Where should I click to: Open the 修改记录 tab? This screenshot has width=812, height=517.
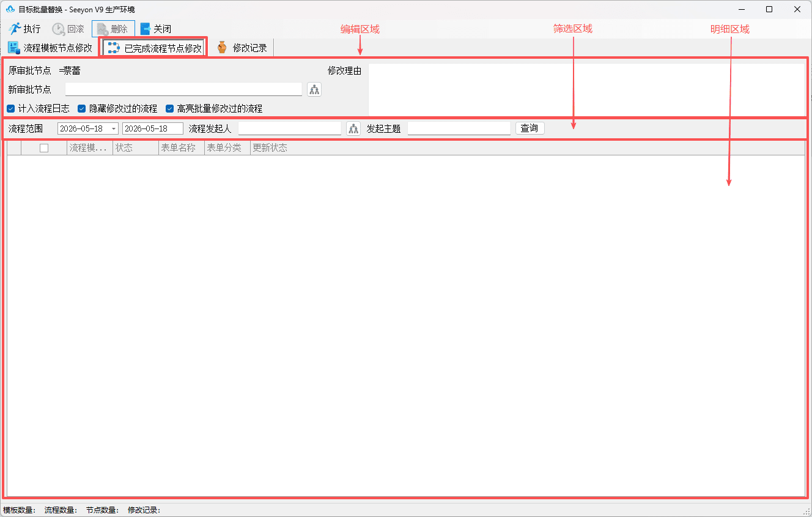(242, 48)
